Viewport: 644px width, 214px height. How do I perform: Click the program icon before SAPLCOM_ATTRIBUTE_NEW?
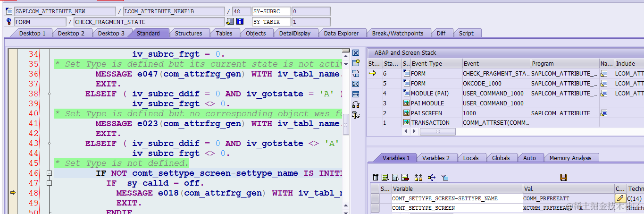click(9, 11)
